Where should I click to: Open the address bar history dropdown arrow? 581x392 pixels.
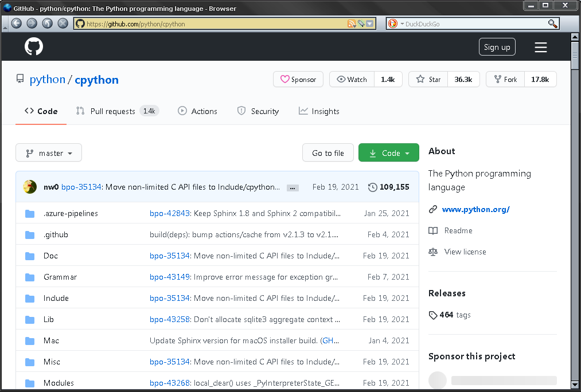[x=370, y=23]
